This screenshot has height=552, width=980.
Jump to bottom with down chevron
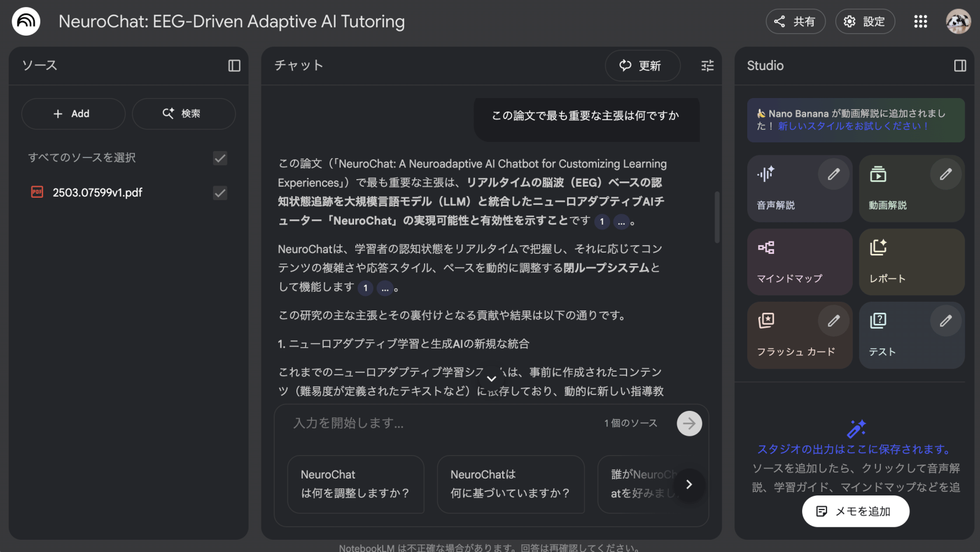pos(491,379)
